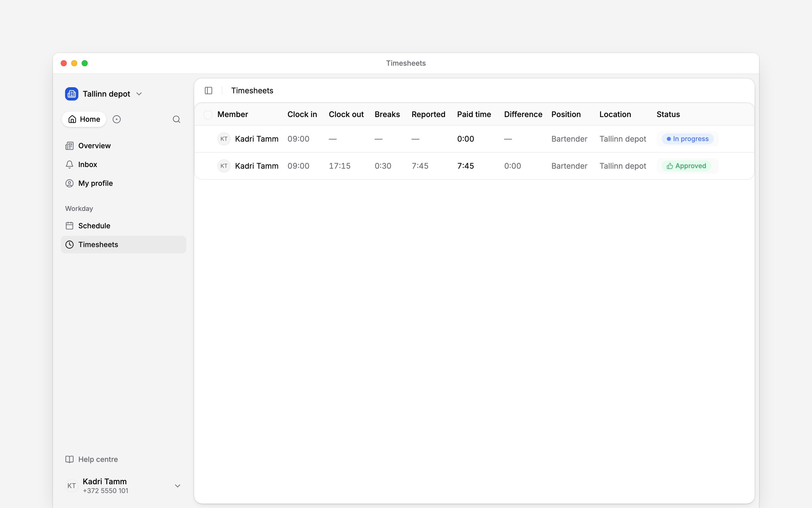Sort by the Clock in column header
This screenshot has height=508, width=812.
point(302,115)
